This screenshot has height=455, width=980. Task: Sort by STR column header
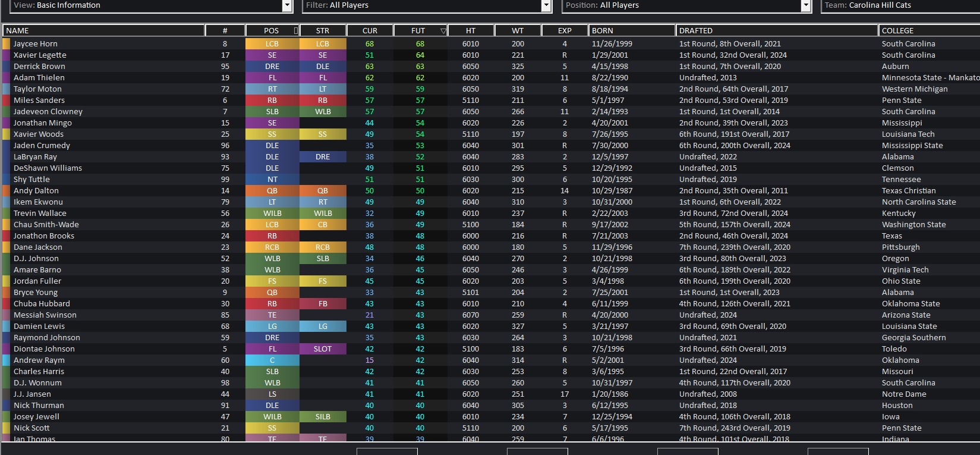click(323, 30)
